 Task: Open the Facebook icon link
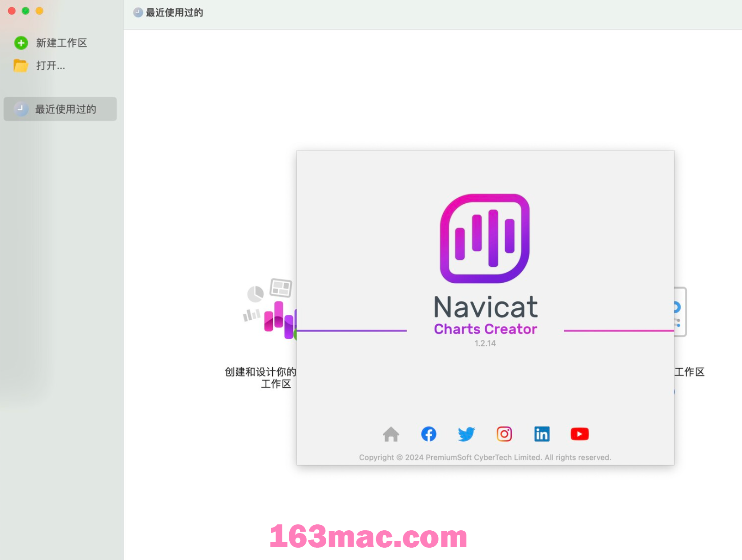429,434
